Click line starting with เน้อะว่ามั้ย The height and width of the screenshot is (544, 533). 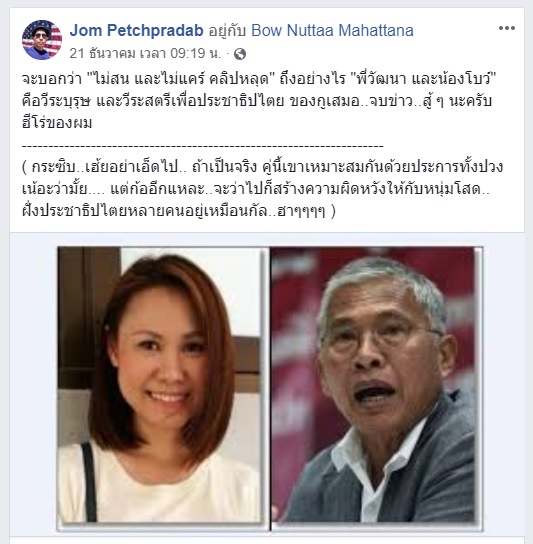click(256, 189)
